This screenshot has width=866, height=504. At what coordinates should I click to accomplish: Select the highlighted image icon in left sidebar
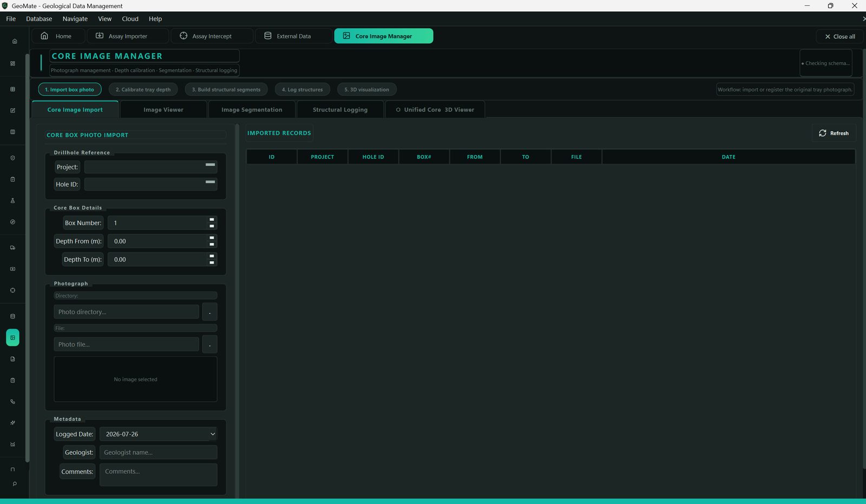tap(12, 337)
